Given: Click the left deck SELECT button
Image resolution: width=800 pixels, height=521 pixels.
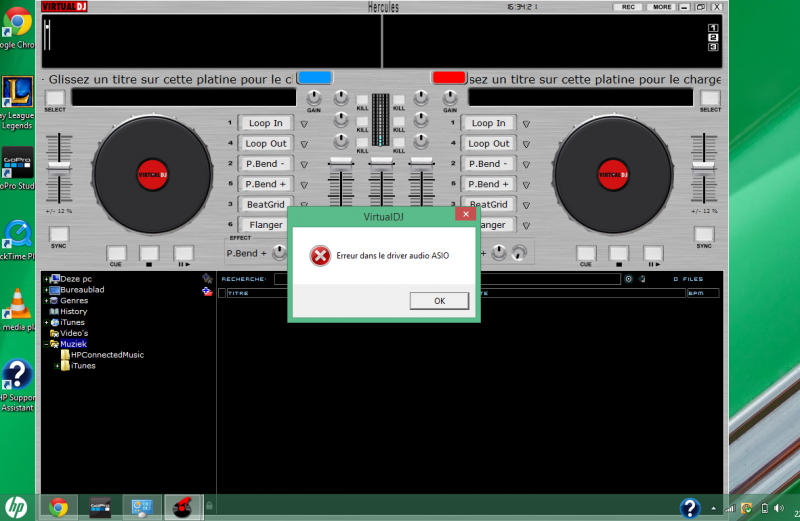Looking at the screenshot, I should click(55, 97).
